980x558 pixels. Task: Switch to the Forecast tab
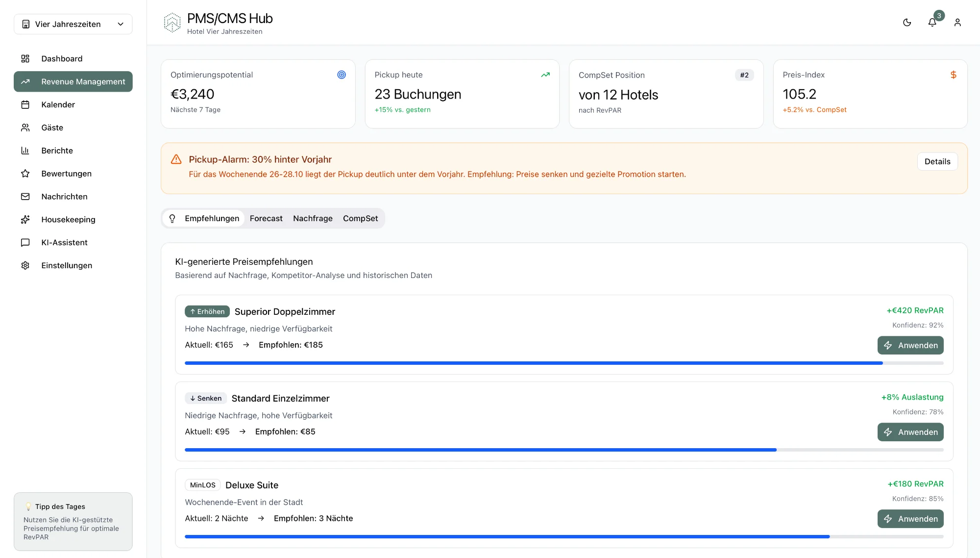(x=266, y=219)
